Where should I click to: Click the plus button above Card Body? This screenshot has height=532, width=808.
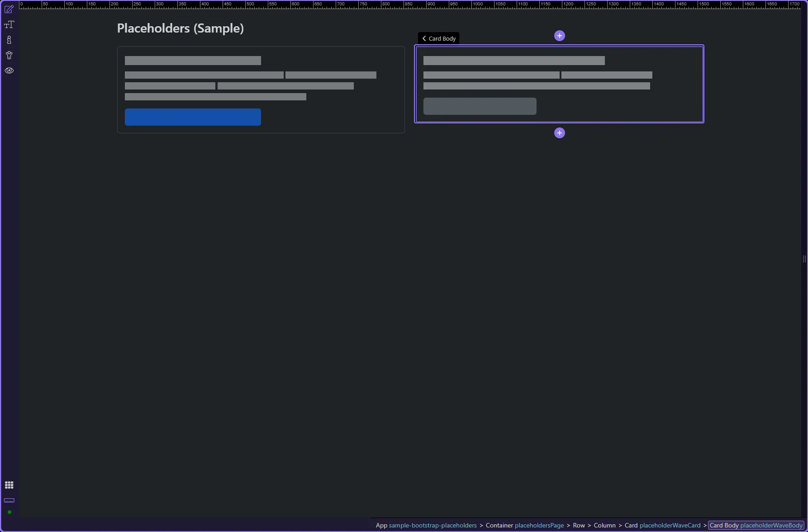pos(560,36)
